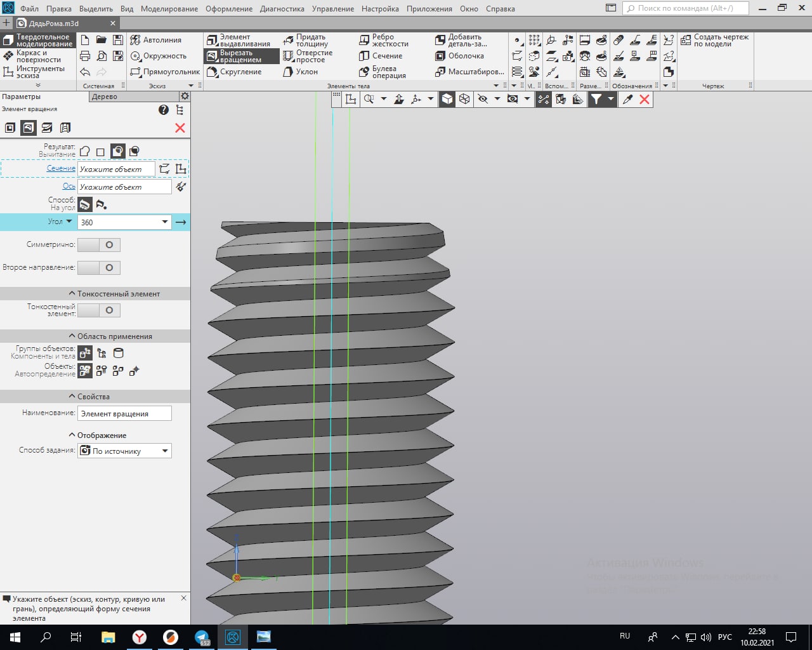Add a Ребро жесткости rib
Viewport: 812px width, 650px height.
point(384,40)
